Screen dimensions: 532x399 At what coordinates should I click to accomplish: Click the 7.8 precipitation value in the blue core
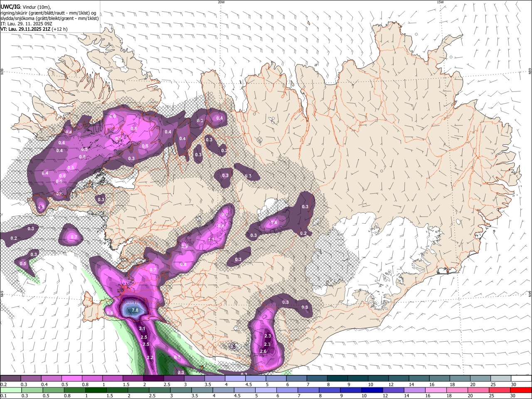point(135,310)
